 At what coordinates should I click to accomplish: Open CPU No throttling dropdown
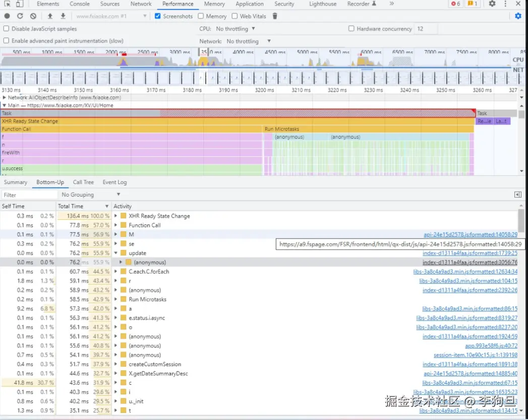click(236, 29)
